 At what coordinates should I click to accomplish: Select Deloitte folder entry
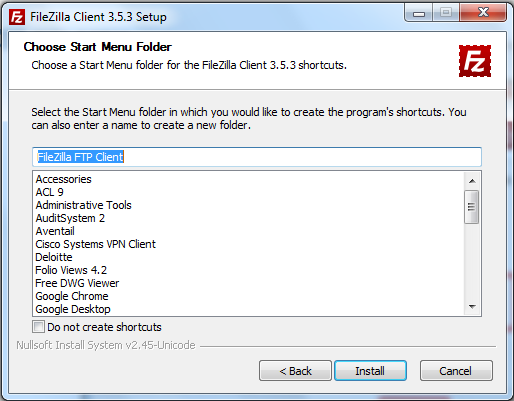(x=54, y=257)
